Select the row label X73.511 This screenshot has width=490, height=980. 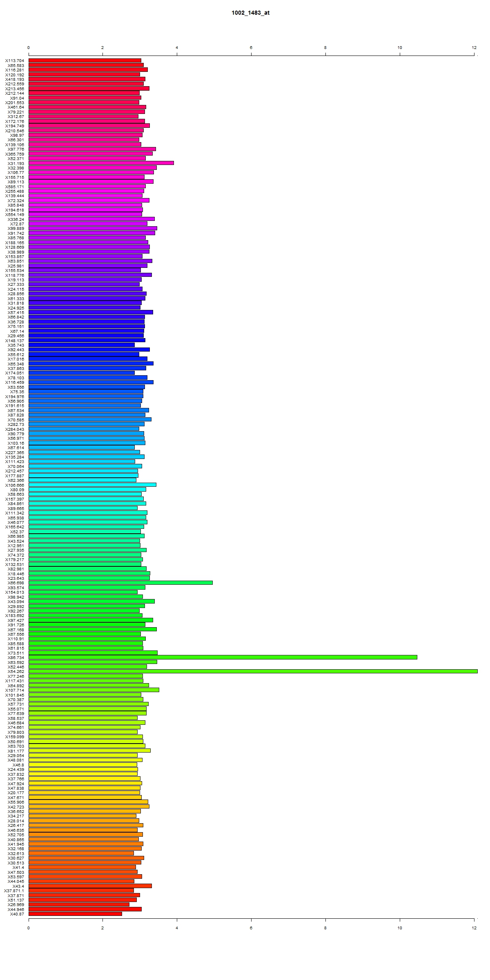16,653
